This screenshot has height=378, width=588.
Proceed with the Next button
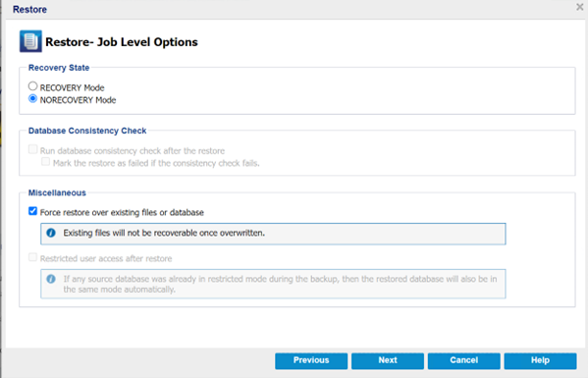pos(388,360)
